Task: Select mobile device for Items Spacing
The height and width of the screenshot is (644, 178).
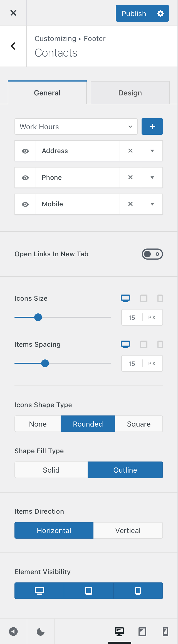Action: click(x=160, y=344)
